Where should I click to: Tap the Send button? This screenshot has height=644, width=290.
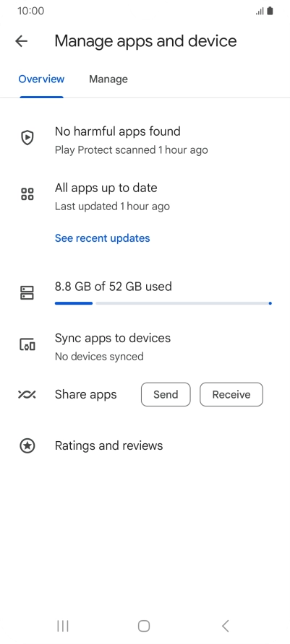166,394
